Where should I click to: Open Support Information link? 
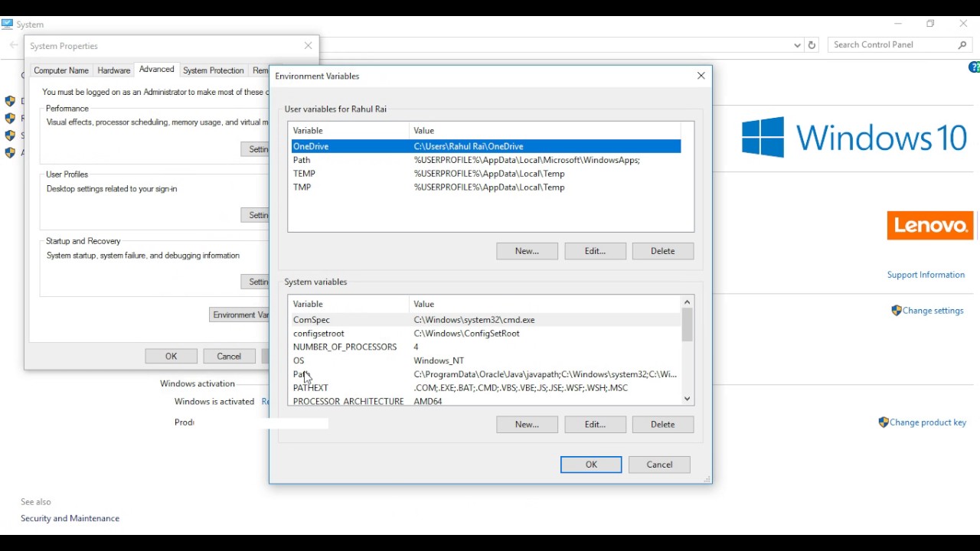pos(926,275)
